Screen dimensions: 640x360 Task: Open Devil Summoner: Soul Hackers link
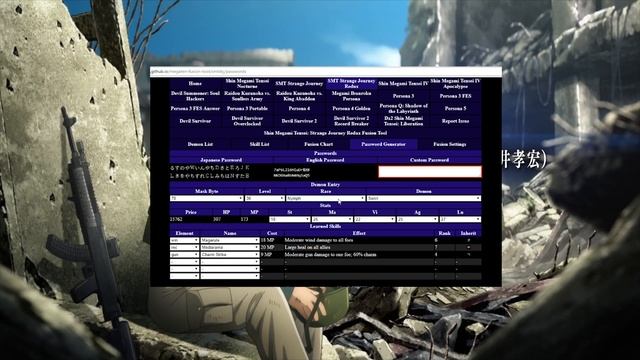coord(195,96)
